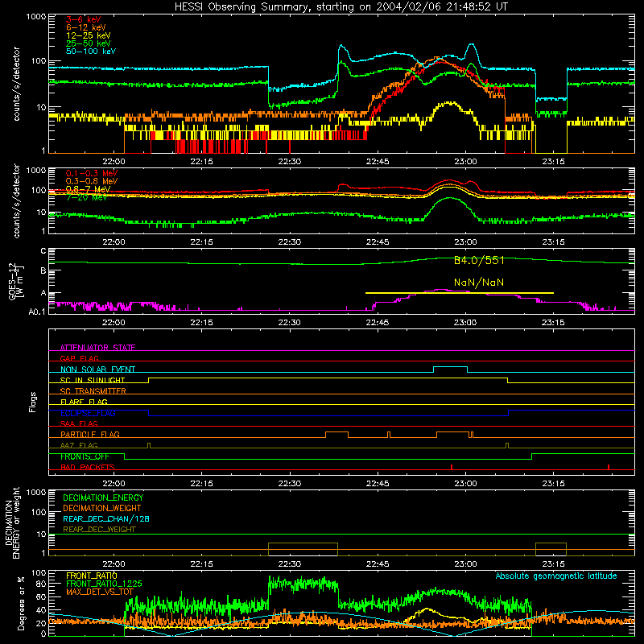Select the SC_IN_SUNLIGHT flag label
The height and width of the screenshot is (644, 644).
pyautogui.click(x=93, y=380)
